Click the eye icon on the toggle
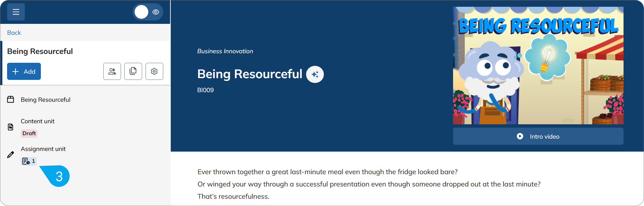 click(156, 12)
